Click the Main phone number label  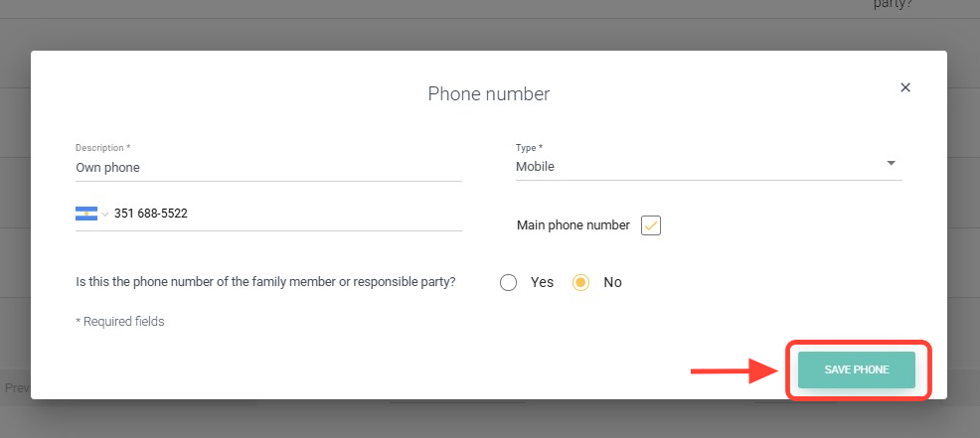(x=573, y=225)
